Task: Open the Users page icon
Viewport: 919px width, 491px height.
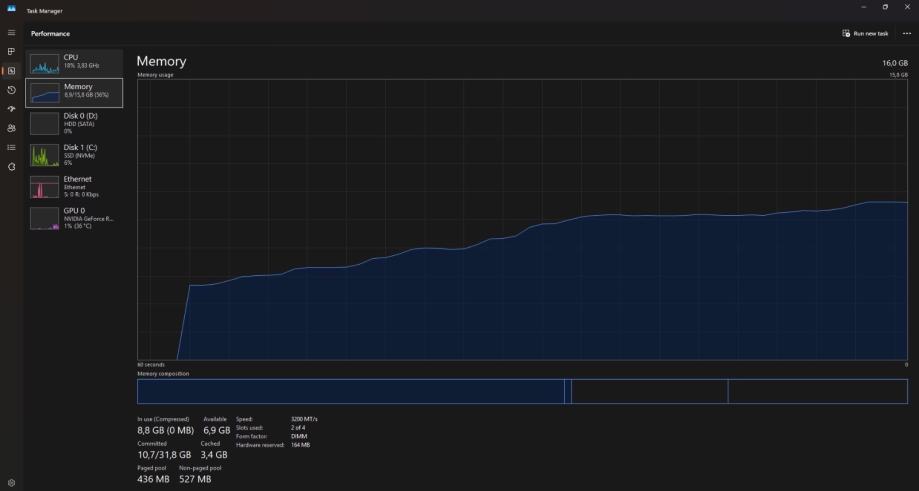Action: (11, 128)
